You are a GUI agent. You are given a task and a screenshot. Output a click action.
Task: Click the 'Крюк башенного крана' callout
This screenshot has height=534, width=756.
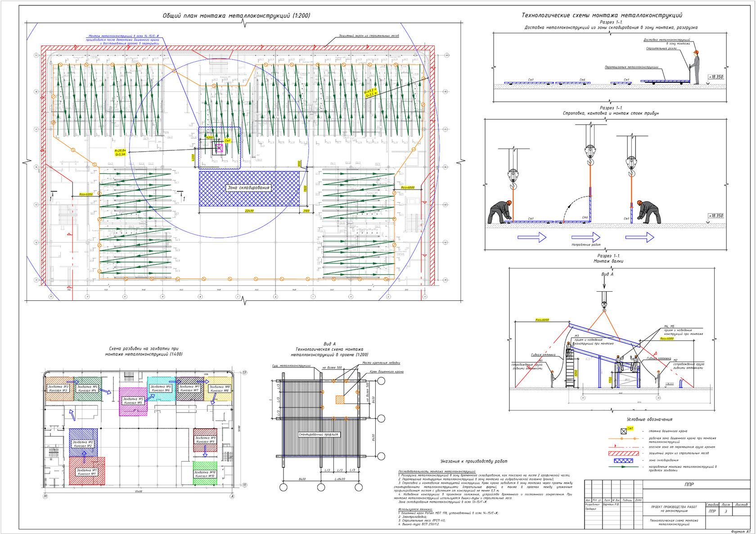[x=387, y=372]
